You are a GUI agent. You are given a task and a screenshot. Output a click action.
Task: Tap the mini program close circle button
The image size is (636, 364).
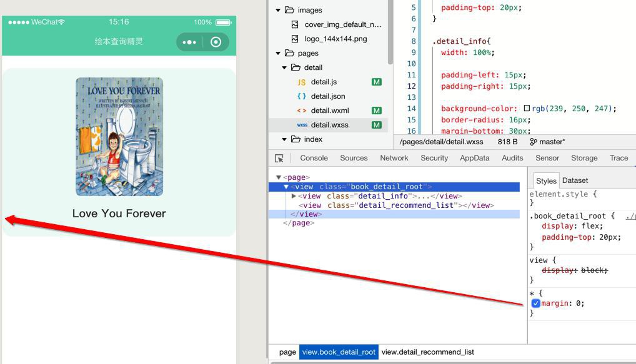216,42
